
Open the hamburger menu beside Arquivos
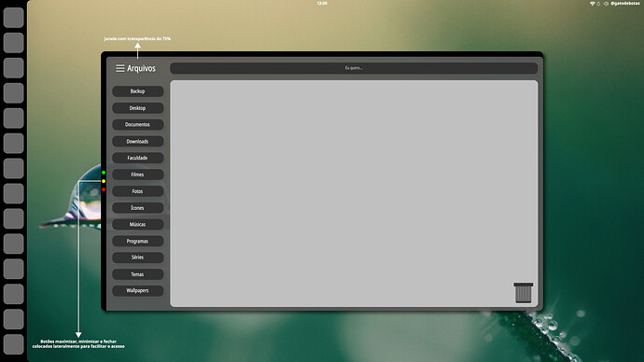coord(119,68)
